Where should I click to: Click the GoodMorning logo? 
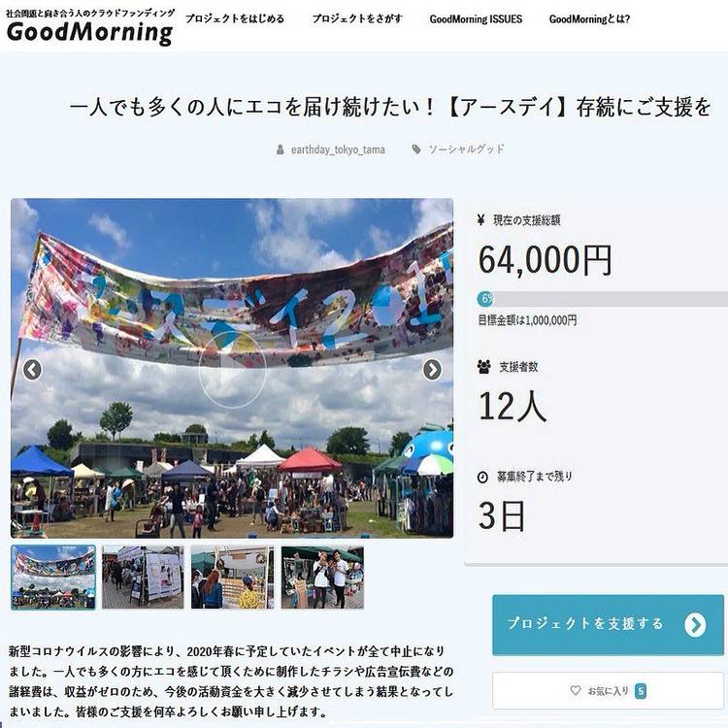click(x=89, y=27)
